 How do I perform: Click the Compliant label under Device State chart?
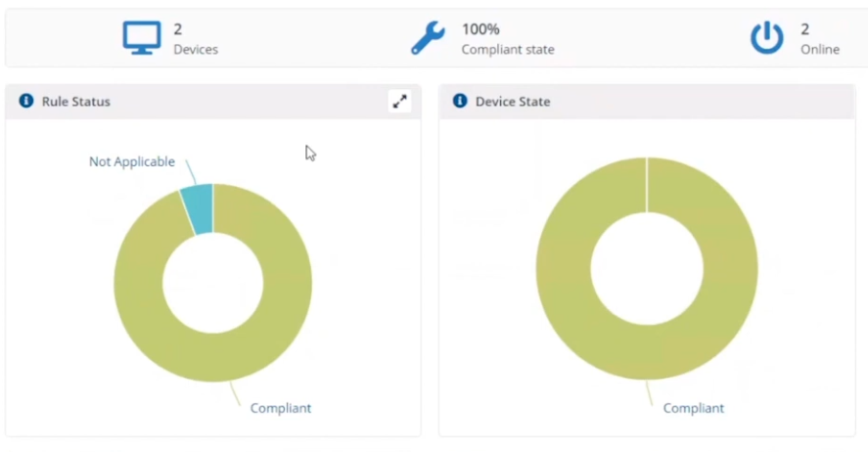click(694, 408)
